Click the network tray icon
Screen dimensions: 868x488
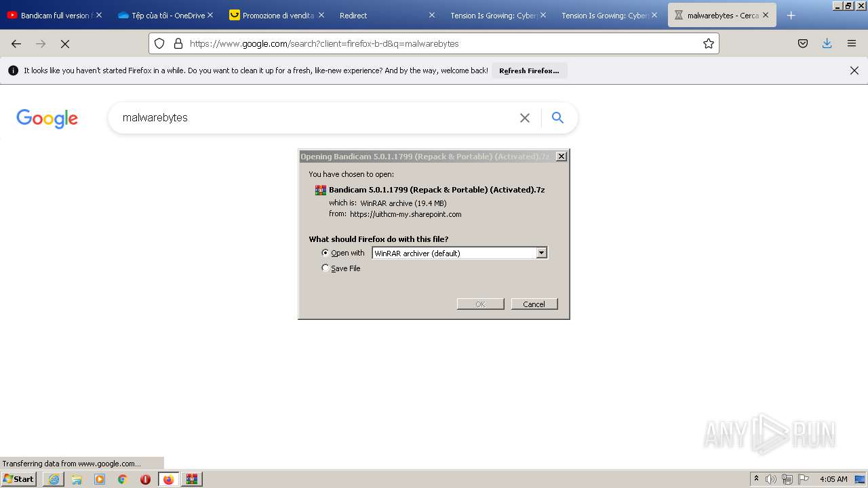point(787,479)
